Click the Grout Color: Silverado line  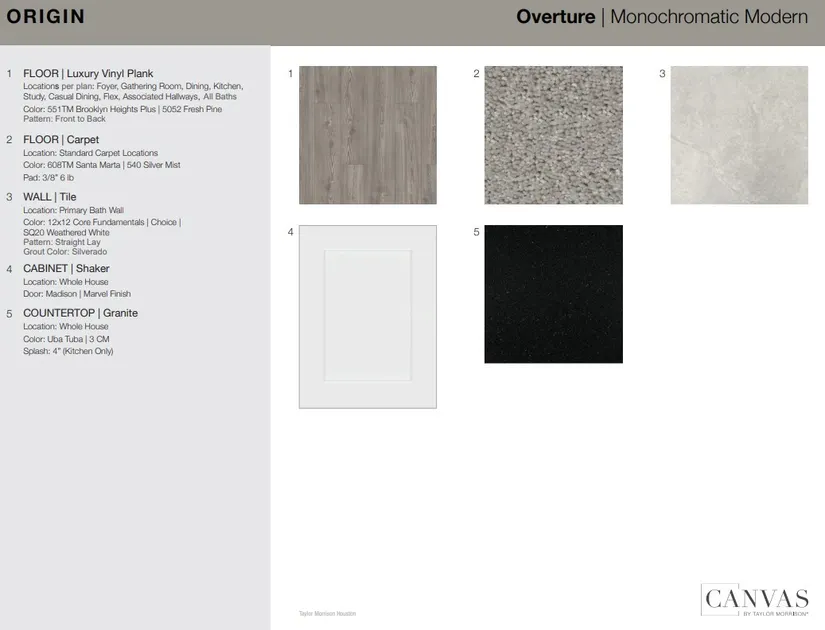(x=65, y=252)
